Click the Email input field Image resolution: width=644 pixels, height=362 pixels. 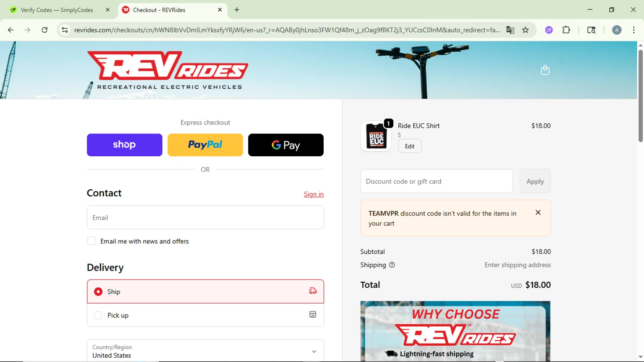click(x=205, y=217)
